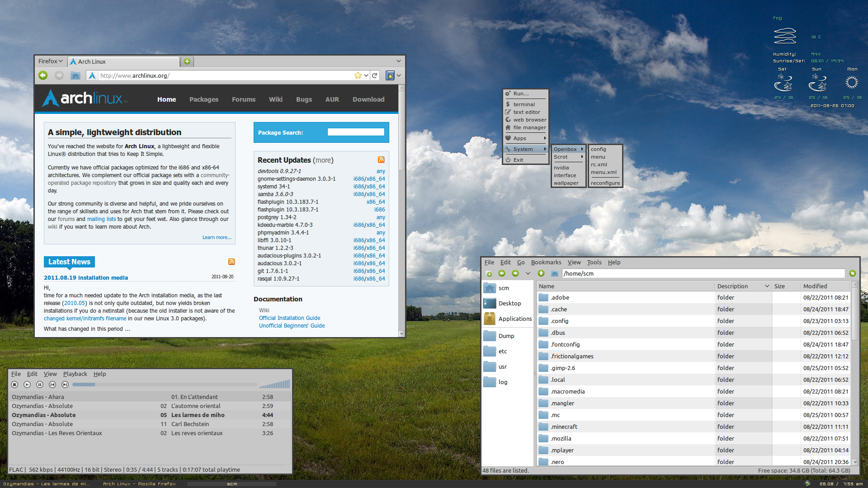This screenshot has height=488, width=868.
Task: Open Firefox bookmarks toolbar button
Action: pos(390,75)
